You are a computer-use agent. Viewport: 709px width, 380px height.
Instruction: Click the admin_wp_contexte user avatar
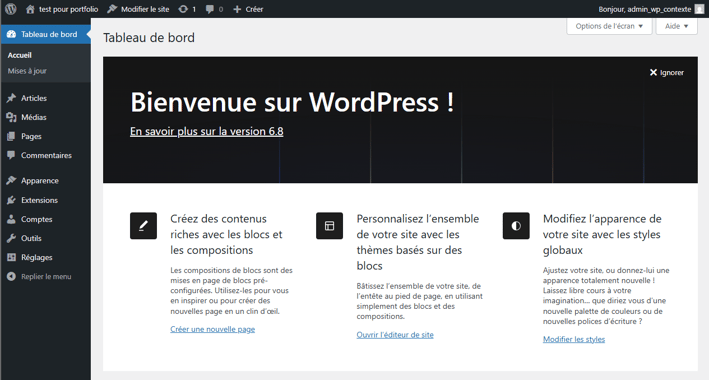pos(699,9)
